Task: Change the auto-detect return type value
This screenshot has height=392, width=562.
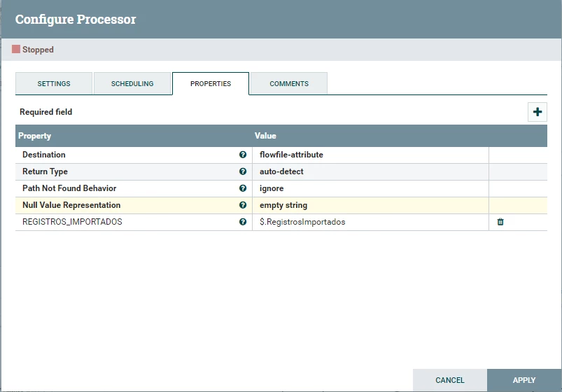Action: [371, 171]
